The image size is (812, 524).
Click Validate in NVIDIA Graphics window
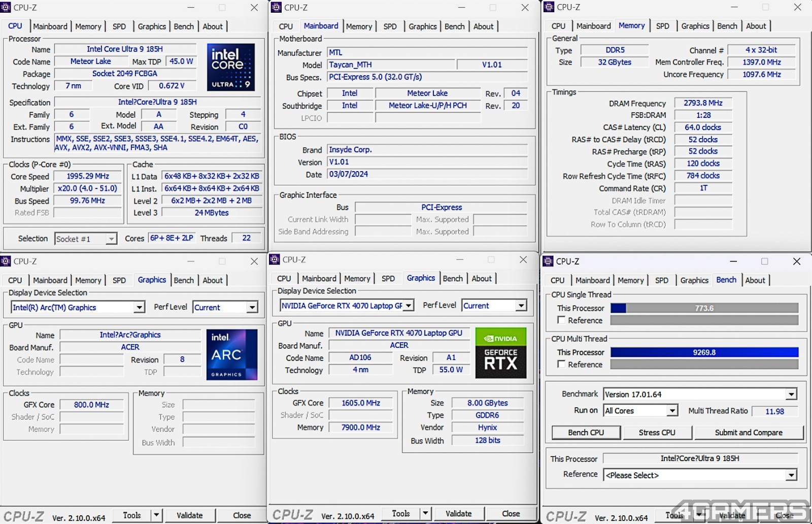pos(458,513)
